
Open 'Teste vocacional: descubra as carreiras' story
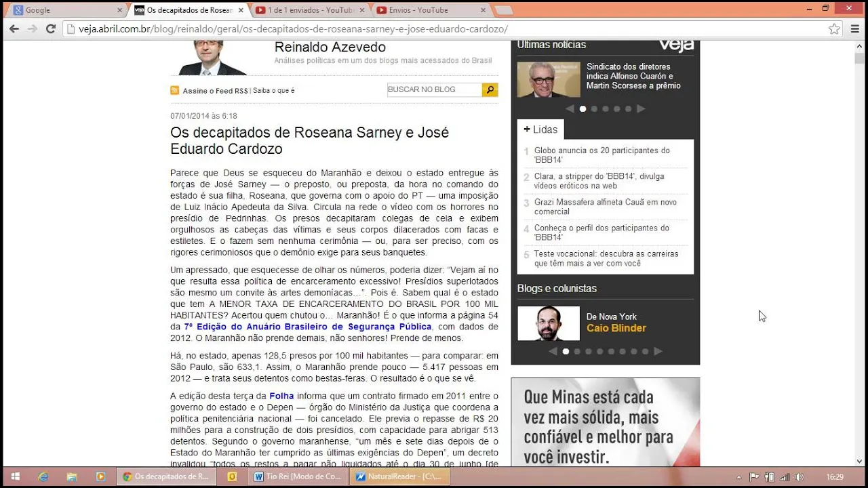606,258
